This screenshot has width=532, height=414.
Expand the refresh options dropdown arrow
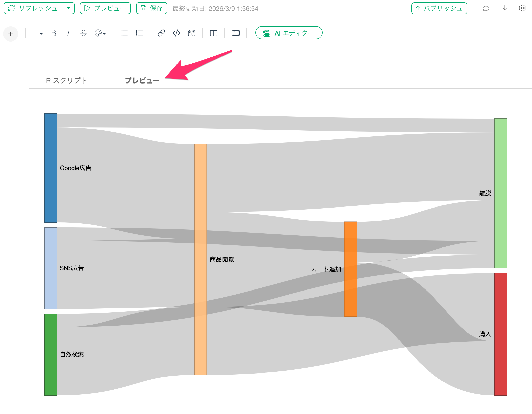coord(68,8)
